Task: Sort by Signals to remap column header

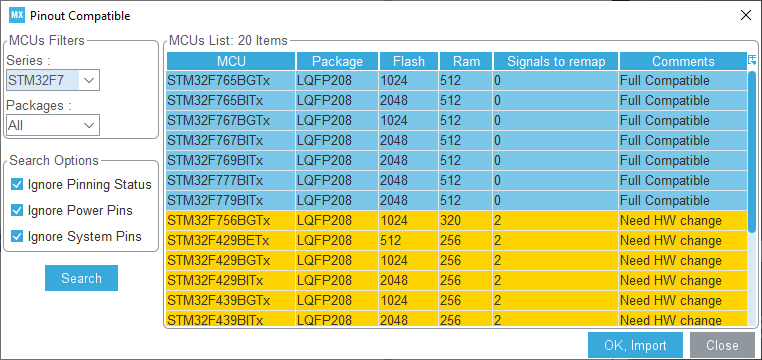Action: tap(556, 61)
